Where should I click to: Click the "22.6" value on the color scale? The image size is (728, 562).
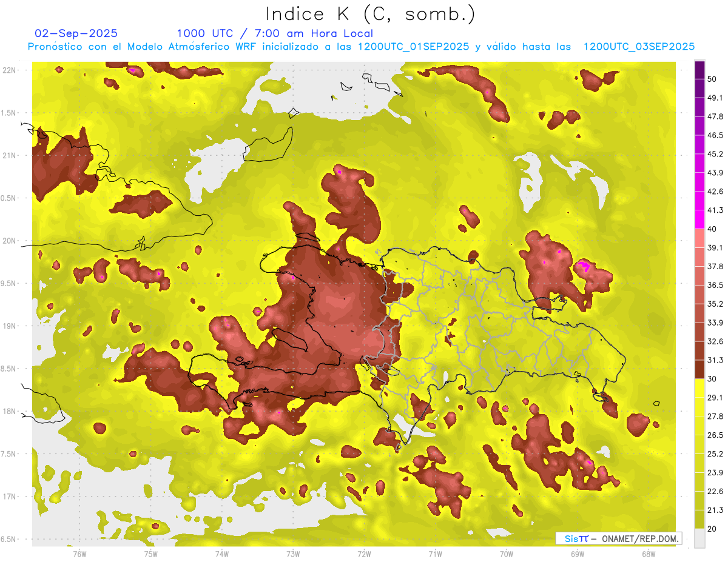(x=716, y=492)
